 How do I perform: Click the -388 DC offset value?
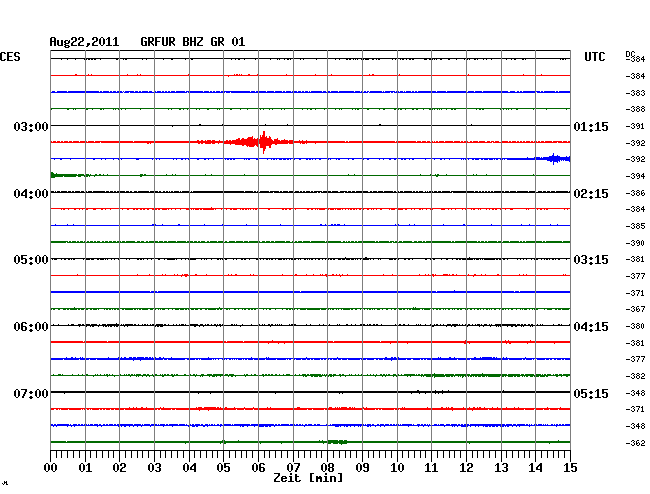tap(635, 109)
